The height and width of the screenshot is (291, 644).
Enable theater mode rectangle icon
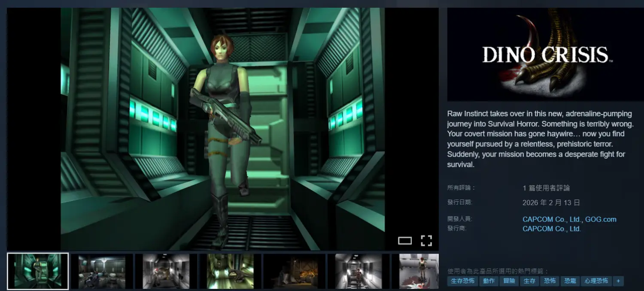[404, 241]
